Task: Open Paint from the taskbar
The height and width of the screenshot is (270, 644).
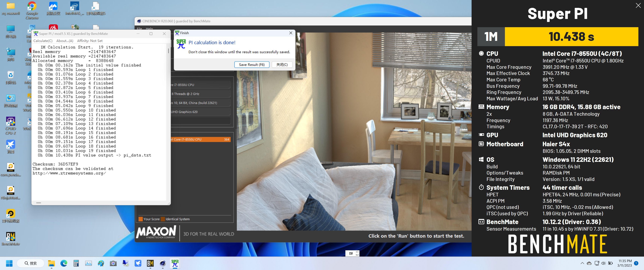Action: coord(101,263)
